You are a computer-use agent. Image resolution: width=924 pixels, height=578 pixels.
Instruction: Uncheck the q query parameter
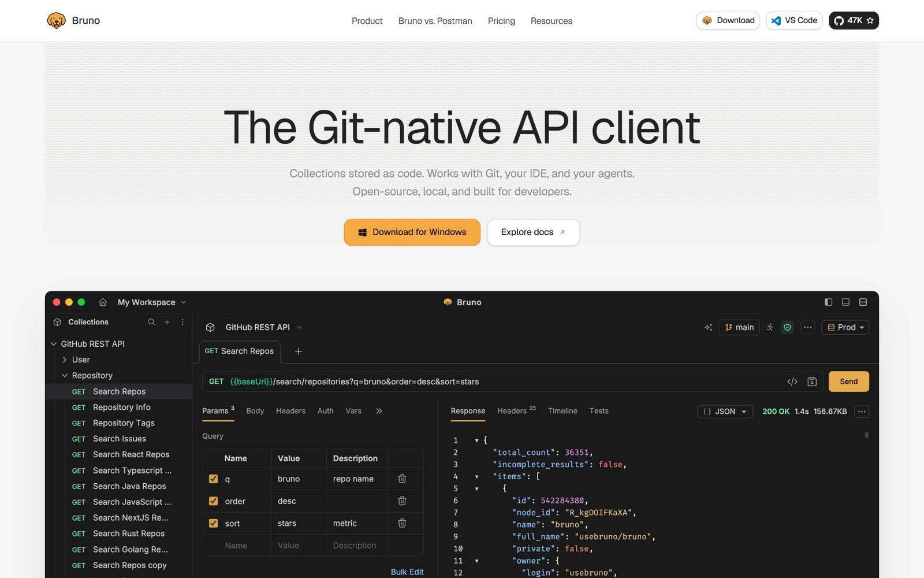click(x=214, y=479)
